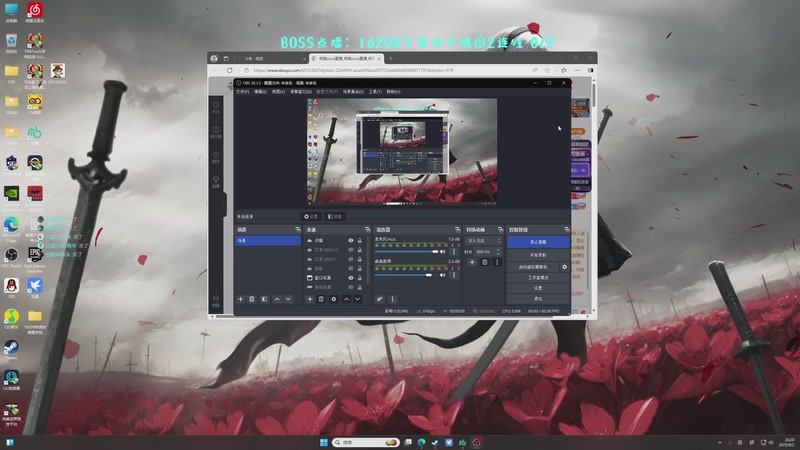Mute the 麦克风/Aux audio channel

point(442,252)
